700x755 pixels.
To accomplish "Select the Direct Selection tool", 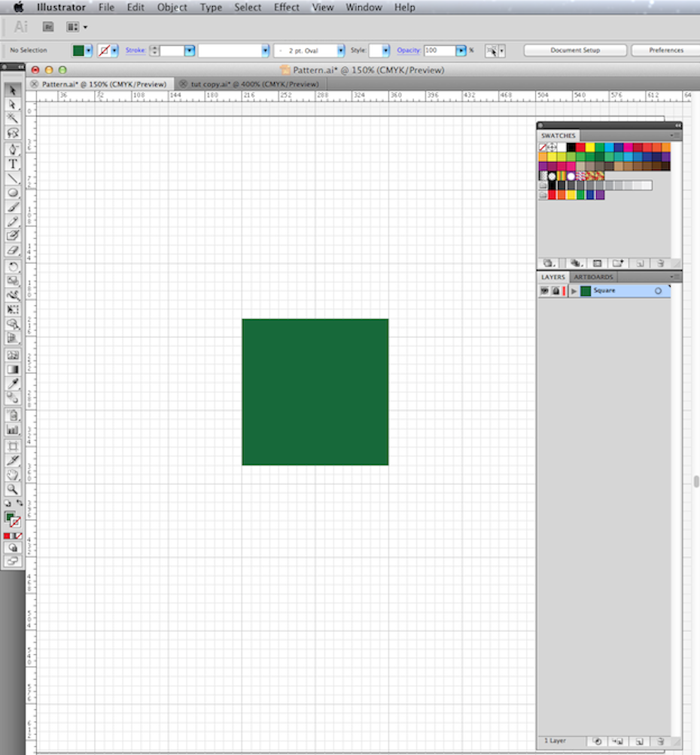I will point(13,104).
